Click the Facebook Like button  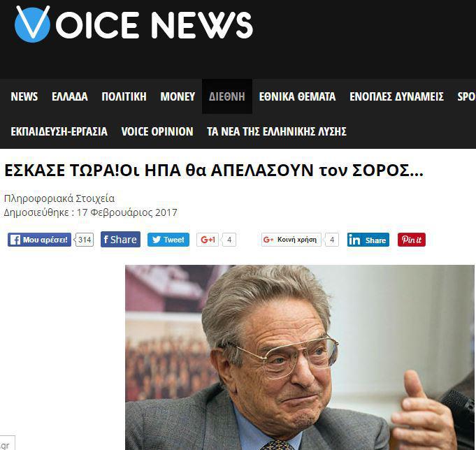[39, 240]
